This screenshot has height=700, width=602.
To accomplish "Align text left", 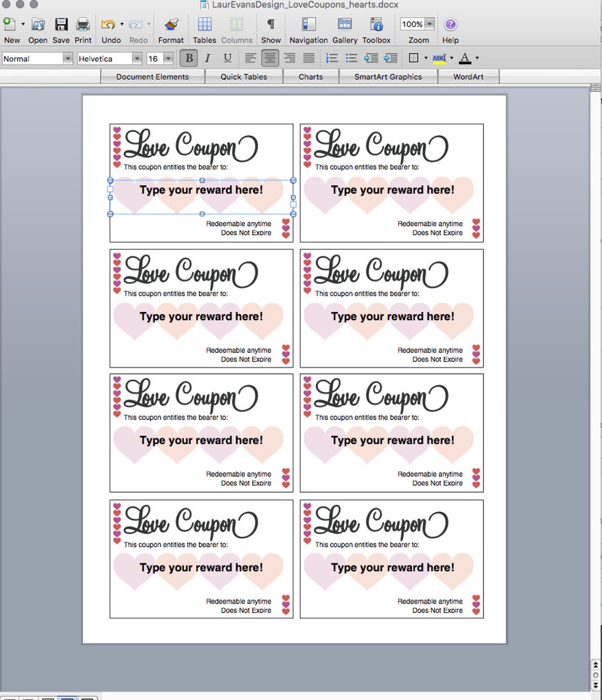I will tap(250, 58).
